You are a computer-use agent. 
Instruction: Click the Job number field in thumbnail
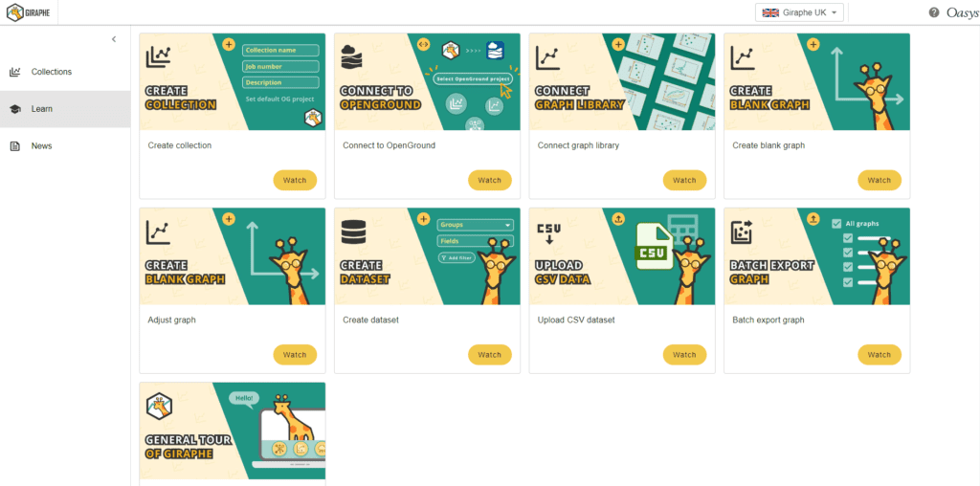(x=280, y=66)
